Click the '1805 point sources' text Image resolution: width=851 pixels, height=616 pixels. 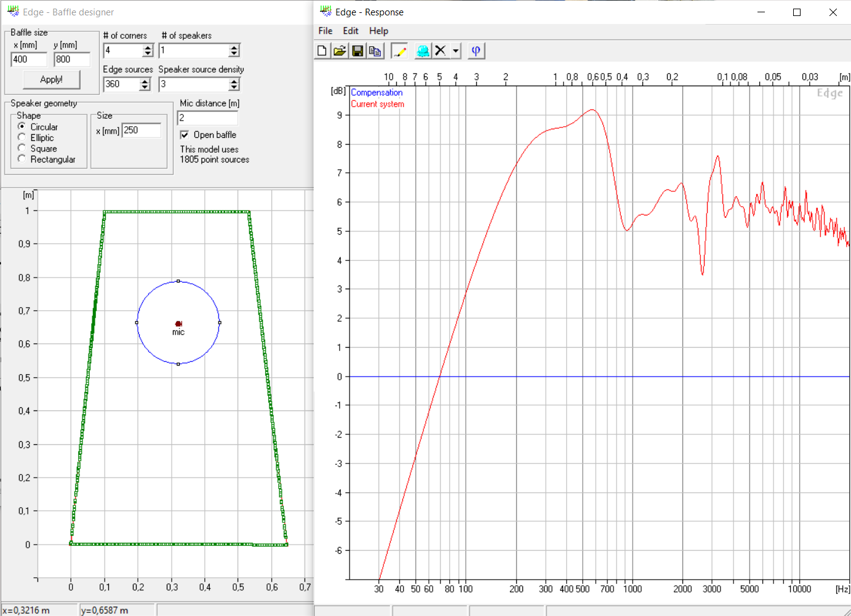[215, 159]
